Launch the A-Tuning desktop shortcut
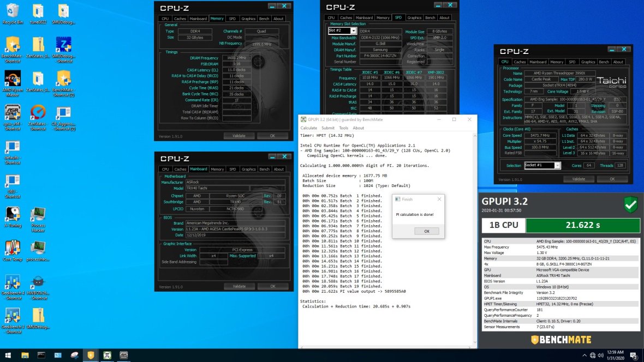The height and width of the screenshot is (362, 644). (13, 216)
